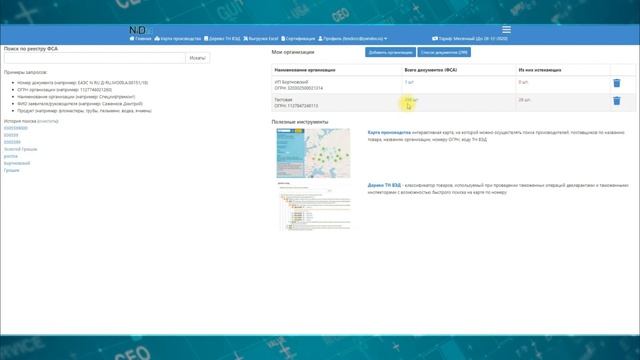This screenshot has height=360, width=640.
Task: Delete ИП Бортновский organization via trash icon
Action: click(x=616, y=83)
